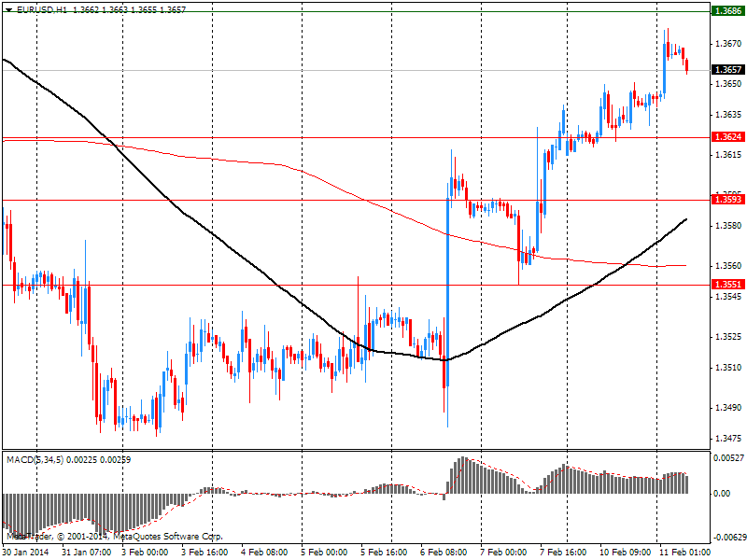Click the 0.00527 MACD scale value
The height and width of the screenshot is (560, 747).
point(729,458)
